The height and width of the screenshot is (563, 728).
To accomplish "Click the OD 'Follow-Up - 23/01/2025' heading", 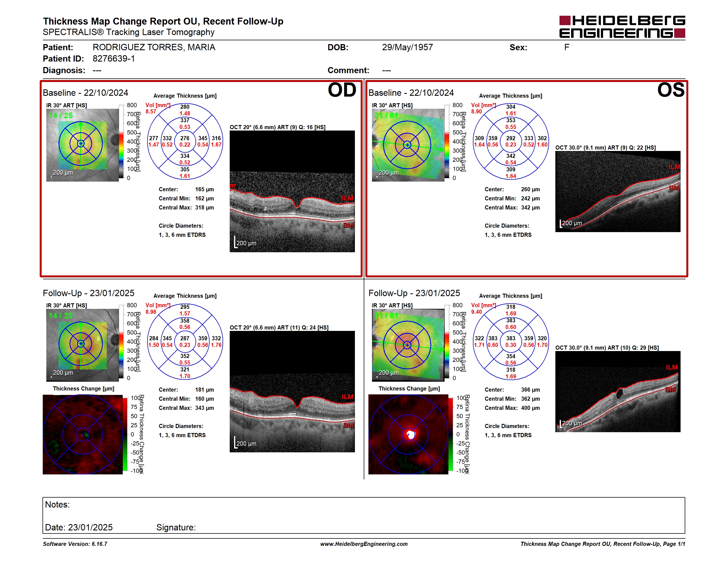I will (x=88, y=293).
